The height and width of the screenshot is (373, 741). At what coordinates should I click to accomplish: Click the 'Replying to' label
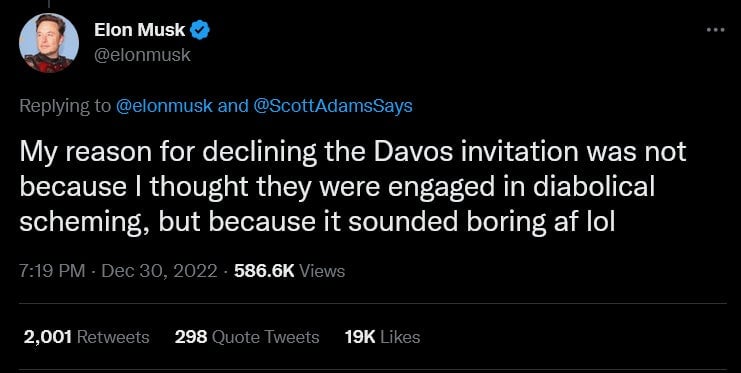pyautogui.click(x=65, y=106)
